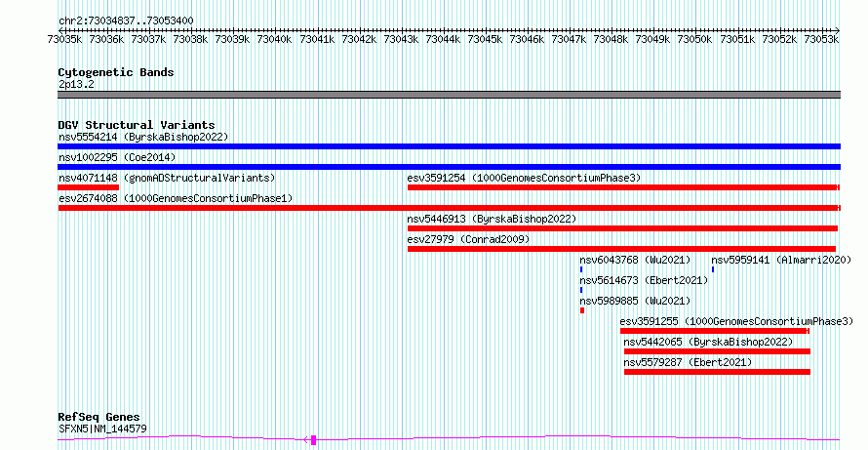Open the nsv4071148 (gnomADStructuralVariants) label

click(167, 178)
